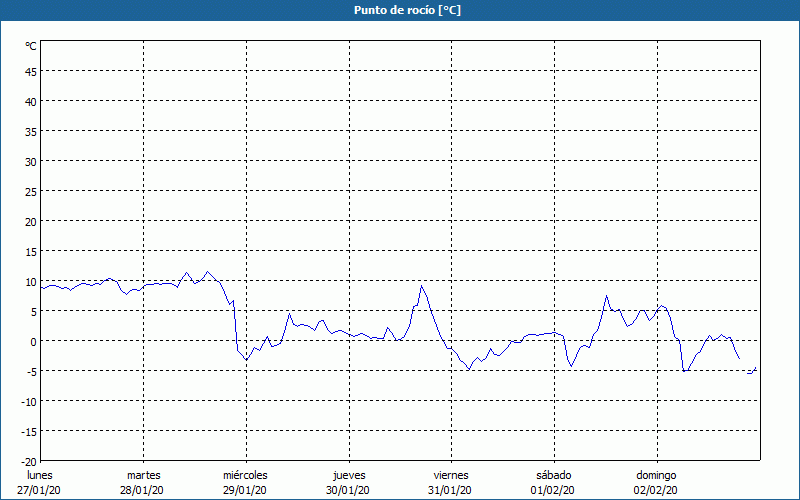The width and height of the screenshot is (800, 500).
Task: Click the dew point peak just before viernes
Action: (x=422, y=287)
